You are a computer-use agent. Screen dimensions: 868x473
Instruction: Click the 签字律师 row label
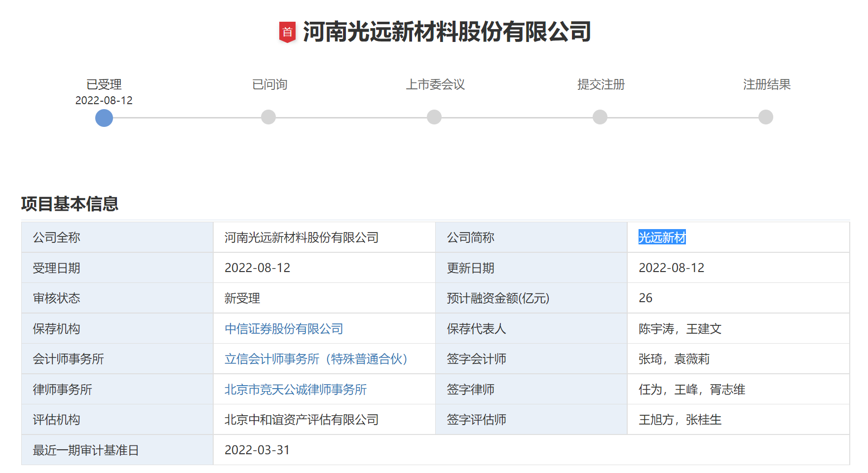pyautogui.click(x=470, y=390)
